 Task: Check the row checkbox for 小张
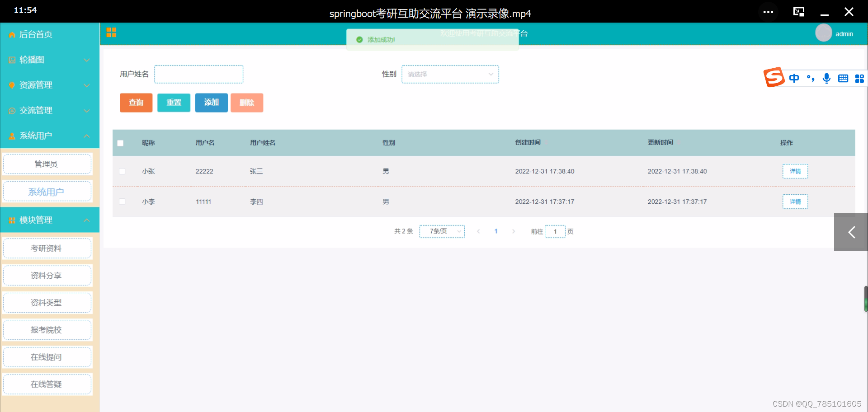[122, 171]
